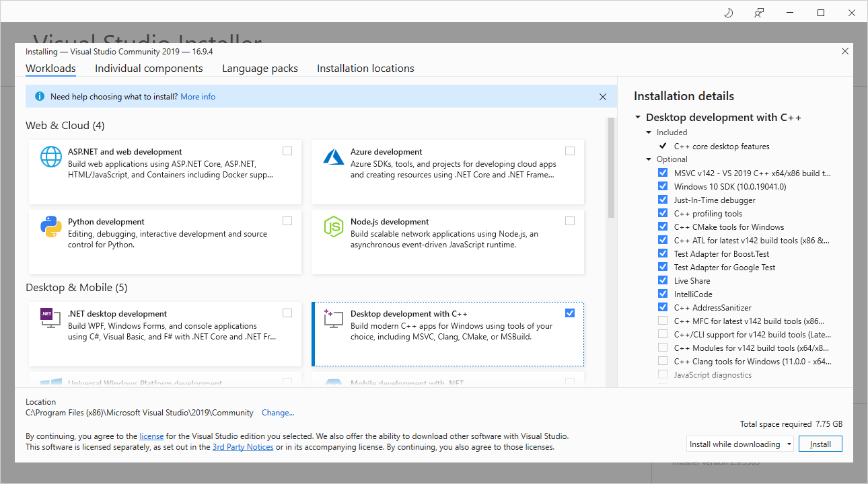
Task: Open the license link
Action: pos(151,436)
